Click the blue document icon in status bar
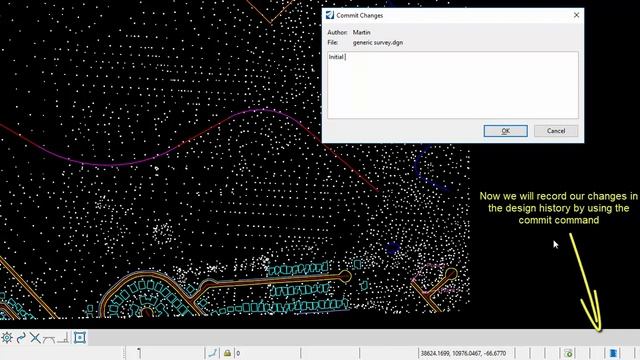The width and height of the screenshot is (640, 360). [613, 353]
